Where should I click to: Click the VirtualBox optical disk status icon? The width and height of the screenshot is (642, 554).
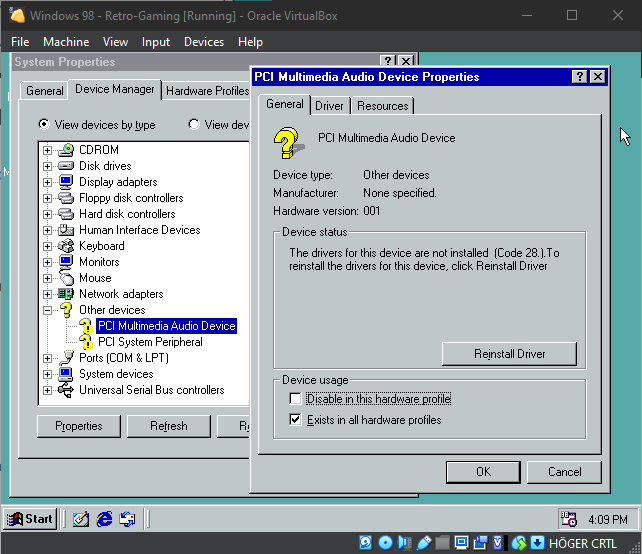click(385, 543)
